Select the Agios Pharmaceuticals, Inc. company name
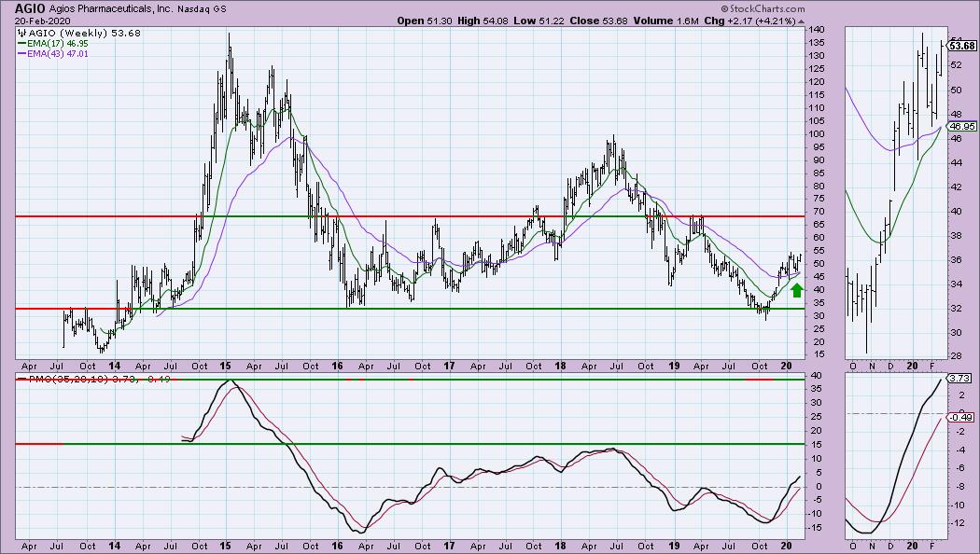 pos(111,8)
